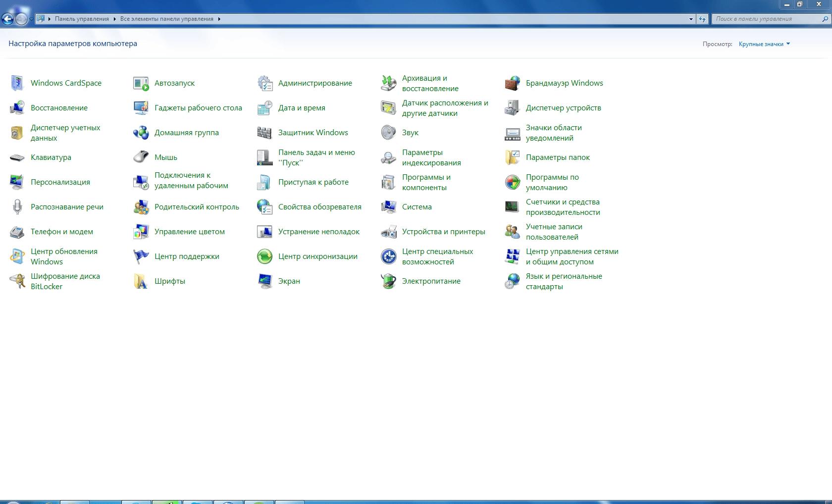
Task: Open Центр специальных возможностей icon
Action: [389, 256]
